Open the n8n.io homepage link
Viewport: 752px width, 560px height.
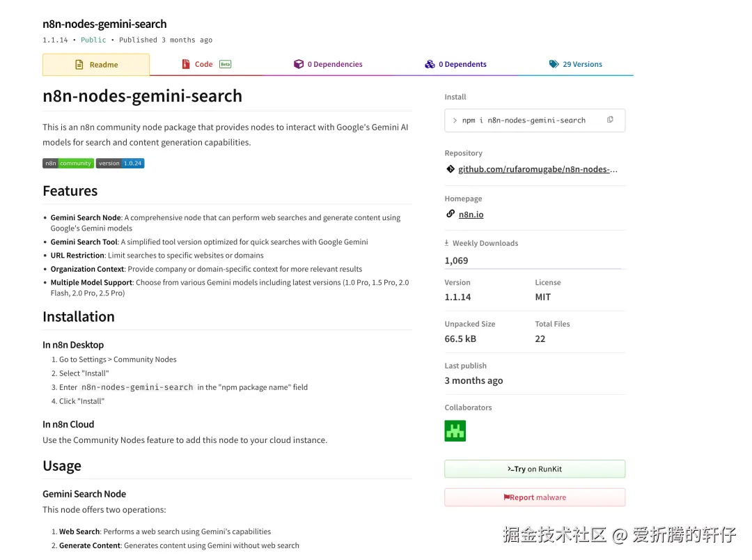(x=471, y=215)
